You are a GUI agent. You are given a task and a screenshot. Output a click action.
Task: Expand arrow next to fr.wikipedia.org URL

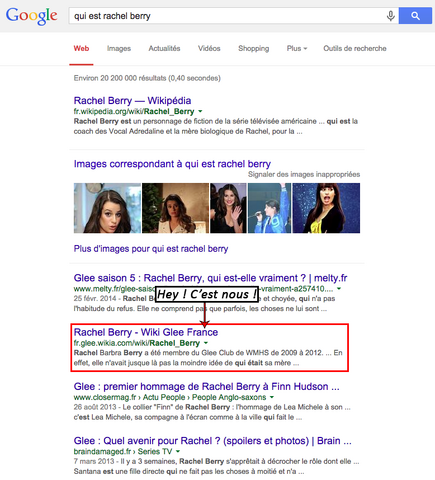click(200, 111)
